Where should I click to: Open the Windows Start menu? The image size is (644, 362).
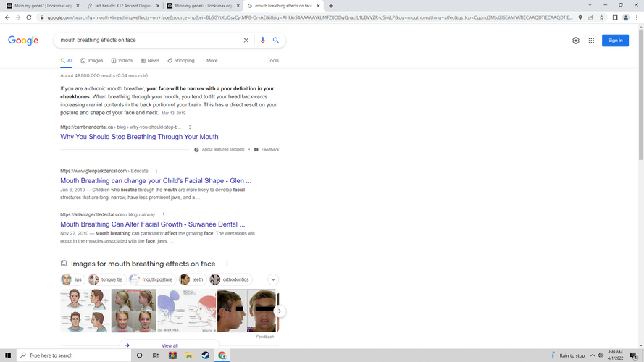click(7, 355)
